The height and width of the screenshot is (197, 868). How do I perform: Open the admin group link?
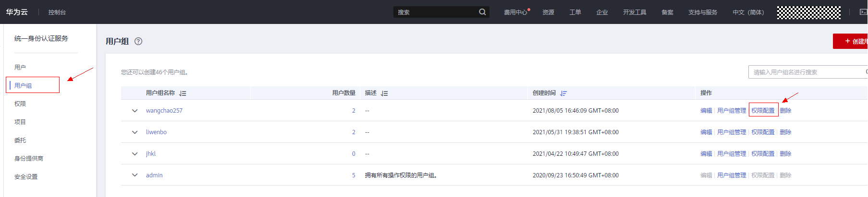tap(154, 175)
